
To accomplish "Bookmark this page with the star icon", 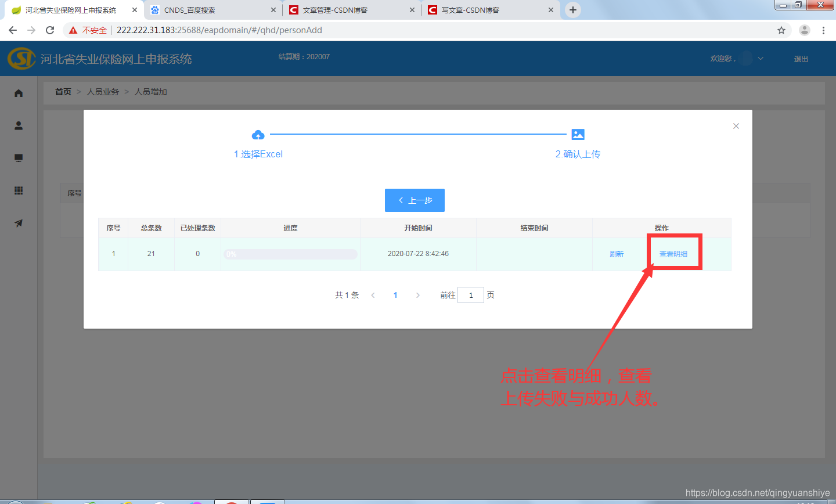I will click(x=781, y=30).
